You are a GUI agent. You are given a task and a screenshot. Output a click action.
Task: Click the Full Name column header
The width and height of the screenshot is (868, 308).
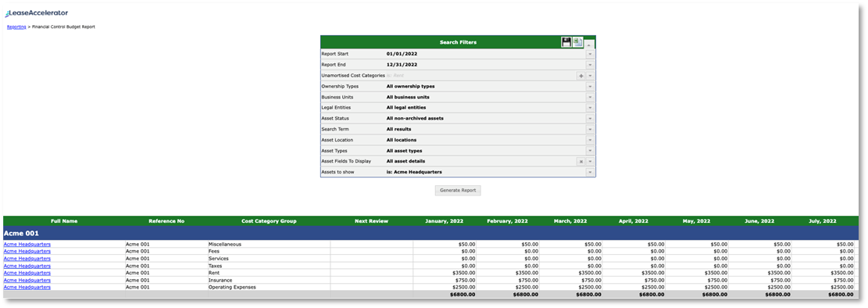pyautogui.click(x=64, y=221)
